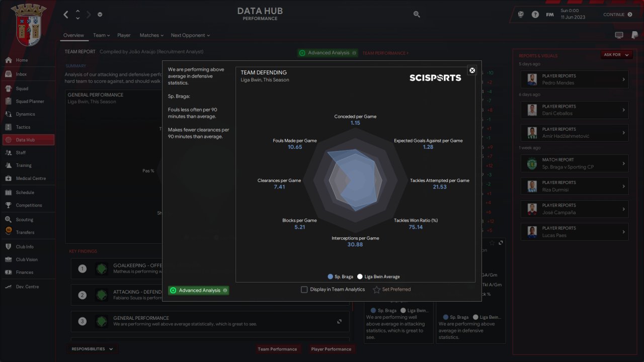Tick Display in Team Analytics checkbox
Image resolution: width=644 pixels, height=362 pixels.
[304, 290]
